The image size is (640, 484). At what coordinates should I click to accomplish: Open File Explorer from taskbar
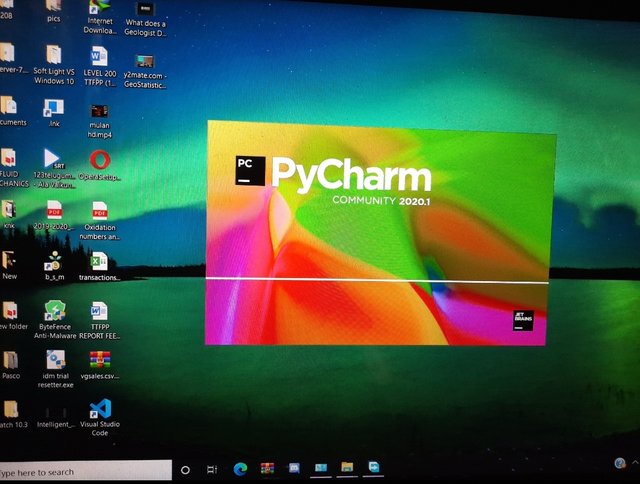347,467
